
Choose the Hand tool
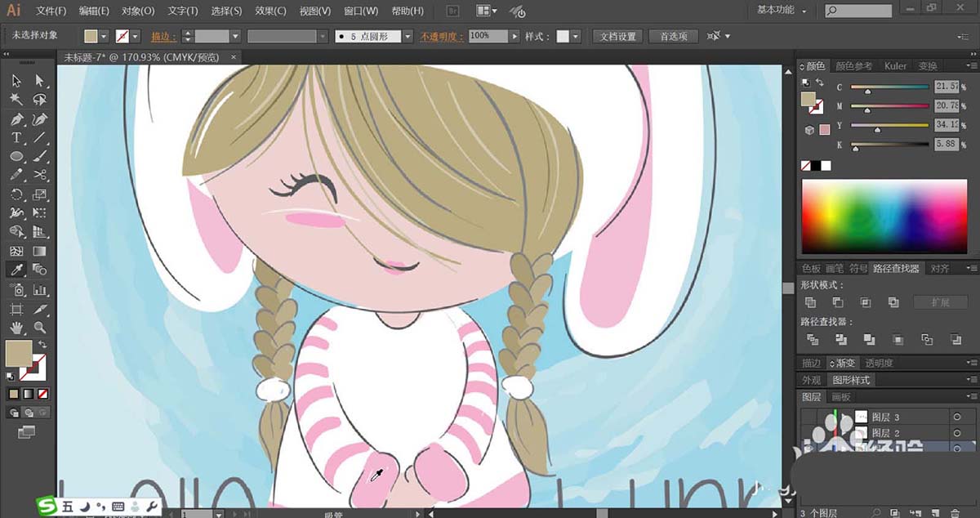coord(16,328)
